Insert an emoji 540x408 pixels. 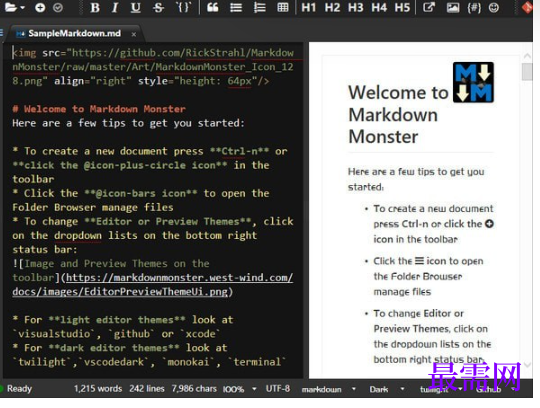coord(494,8)
